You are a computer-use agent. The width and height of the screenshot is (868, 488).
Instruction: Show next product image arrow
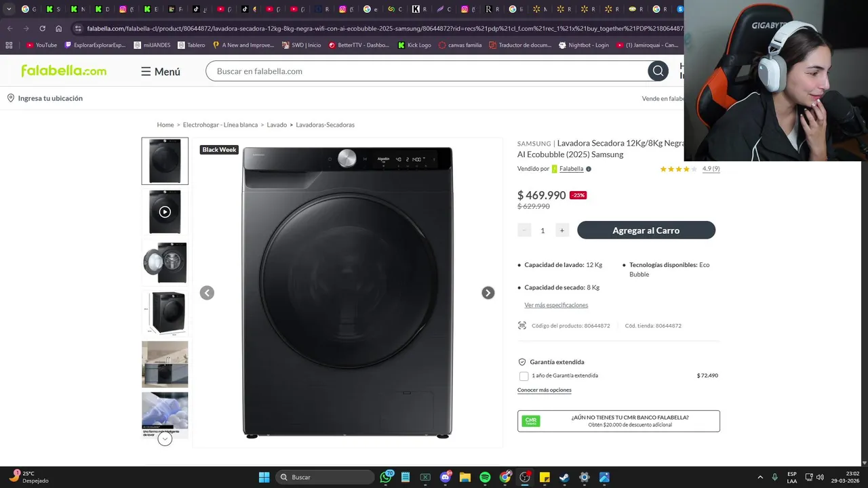(x=488, y=293)
